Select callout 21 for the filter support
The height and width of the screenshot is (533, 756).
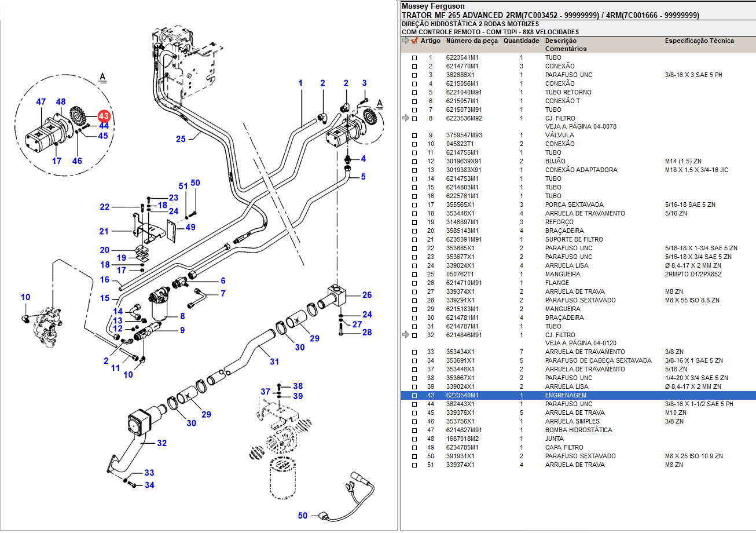click(104, 232)
